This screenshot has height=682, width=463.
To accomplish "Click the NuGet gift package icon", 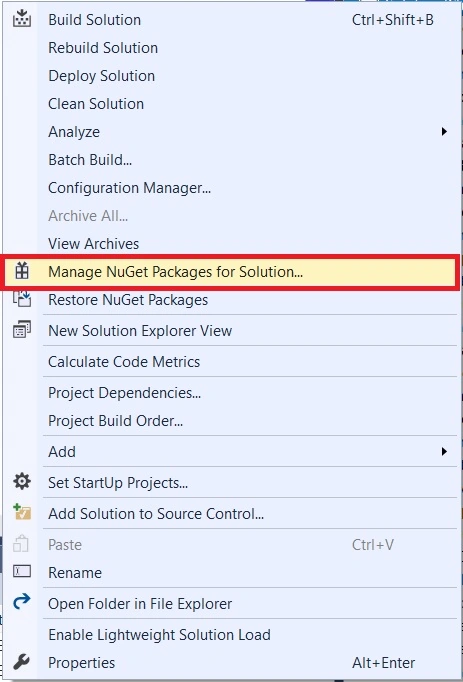I will (22, 271).
